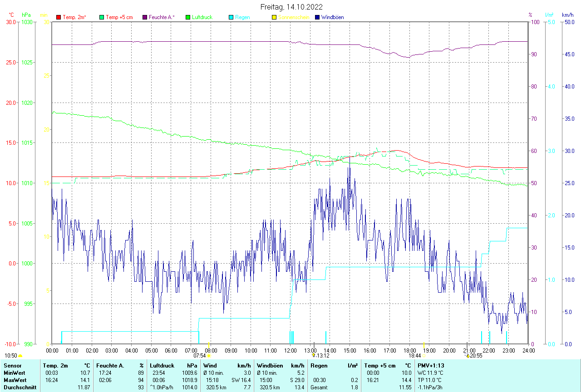Click the 06:00 tick on the time axis
This screenshot has height=392, width=581.
click(x=171, y=350)
